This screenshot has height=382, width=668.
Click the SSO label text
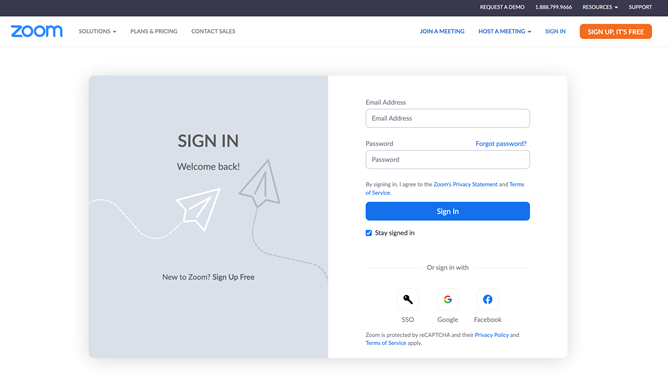pos(408,319)
